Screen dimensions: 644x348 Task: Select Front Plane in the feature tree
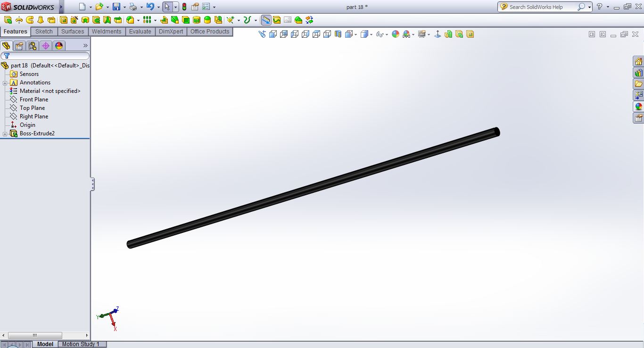pyautogui.click(x=34, y=99)
